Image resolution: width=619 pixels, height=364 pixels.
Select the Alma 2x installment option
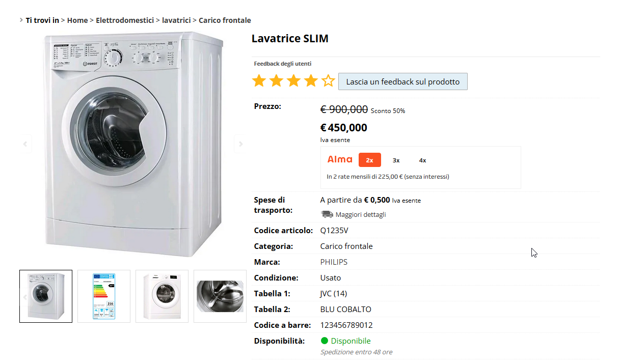click(370, 160)
